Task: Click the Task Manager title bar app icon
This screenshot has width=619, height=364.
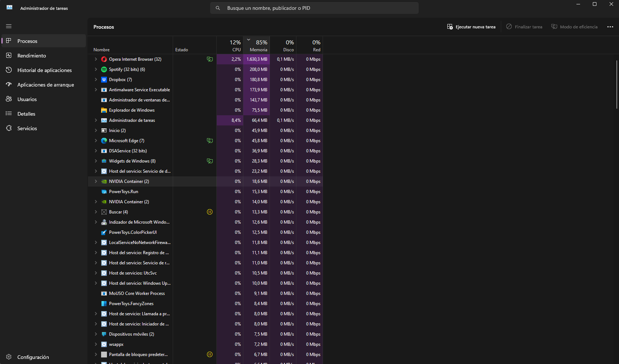Action: [9, 8]
